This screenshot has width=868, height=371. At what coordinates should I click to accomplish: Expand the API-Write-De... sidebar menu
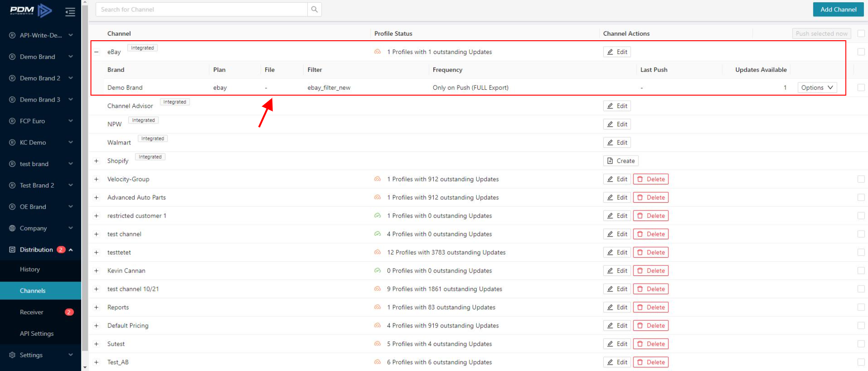[x=41, y=35]
